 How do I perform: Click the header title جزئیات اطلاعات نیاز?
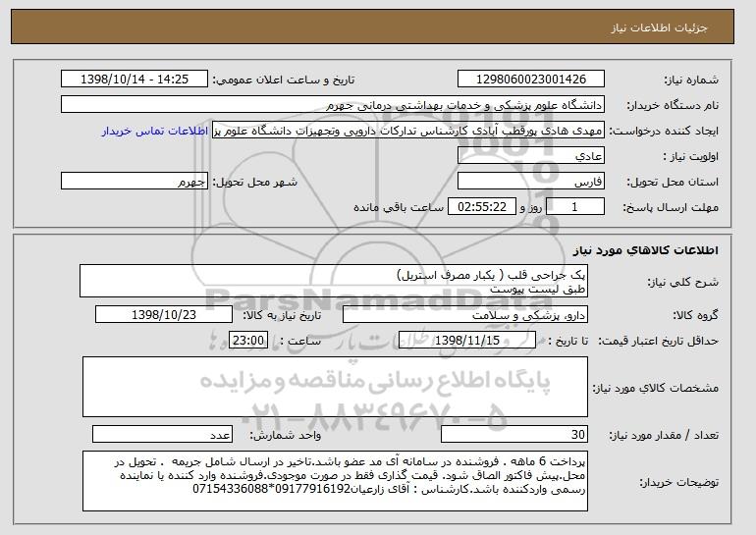(x=659, y=27)
